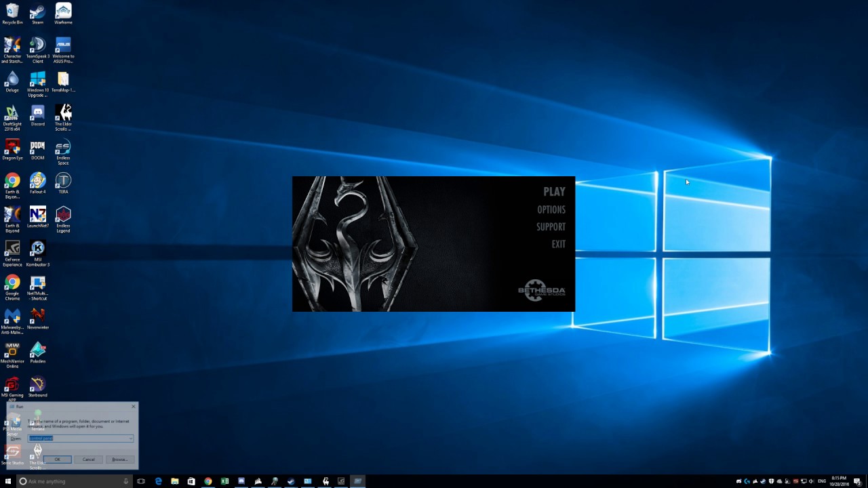
Task: Open OPTIONS in the Skyrim launcher
Action: 551,209
